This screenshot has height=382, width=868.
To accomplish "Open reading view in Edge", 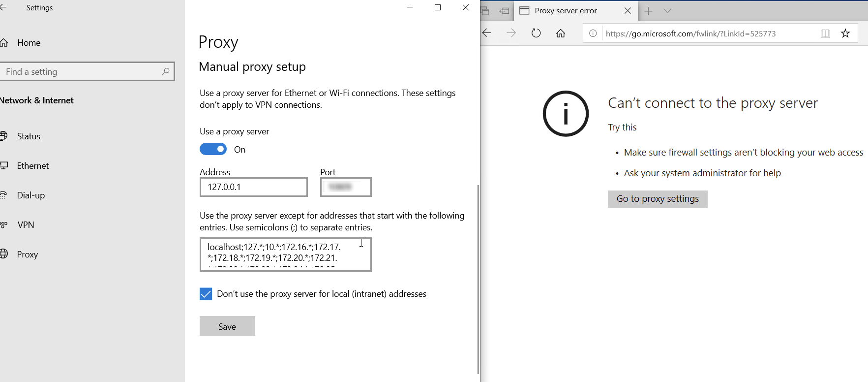I will coord(825,33).
